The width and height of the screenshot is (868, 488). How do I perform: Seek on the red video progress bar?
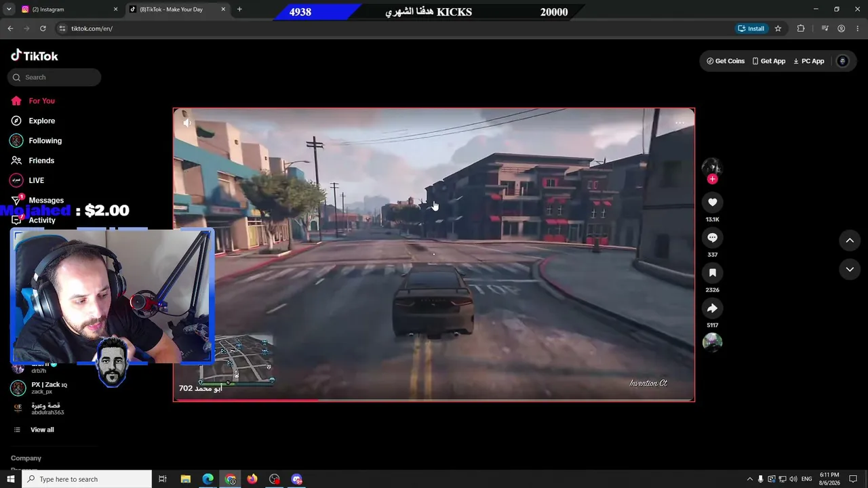tap(434, 401)
